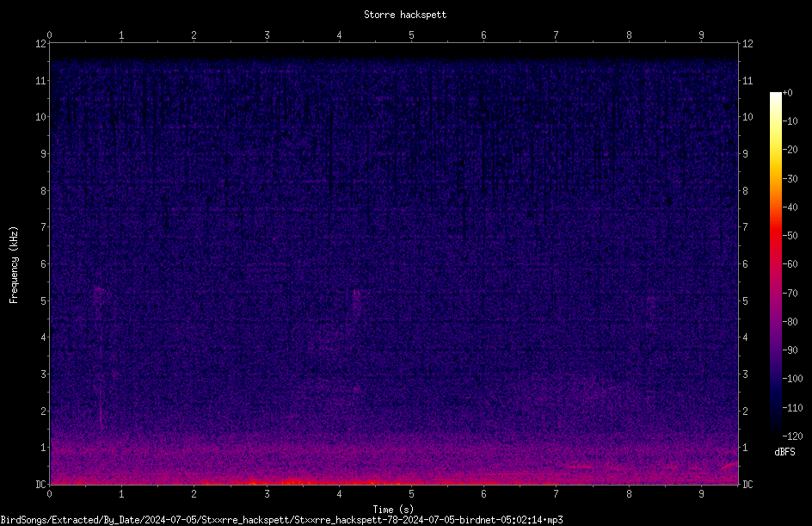Click the '1' tick on the top time axis
The image size is (812, 526).
121,35
